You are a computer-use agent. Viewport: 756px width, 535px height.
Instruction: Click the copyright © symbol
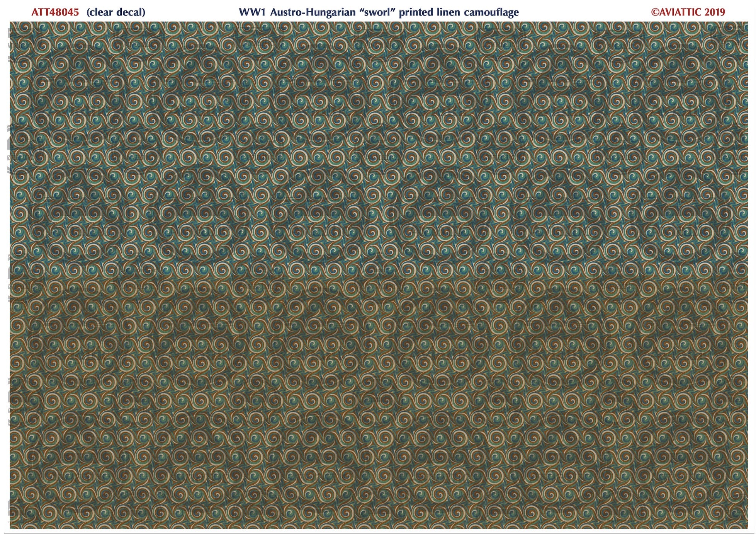[x=655, y=12]
